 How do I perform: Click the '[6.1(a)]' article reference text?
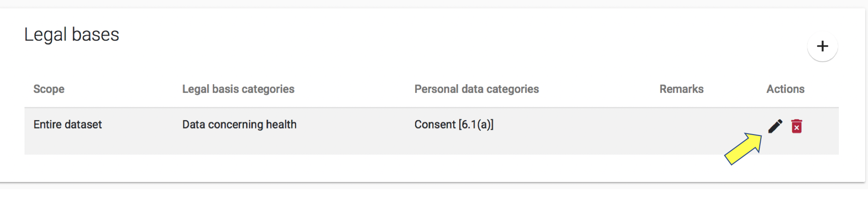476,124
